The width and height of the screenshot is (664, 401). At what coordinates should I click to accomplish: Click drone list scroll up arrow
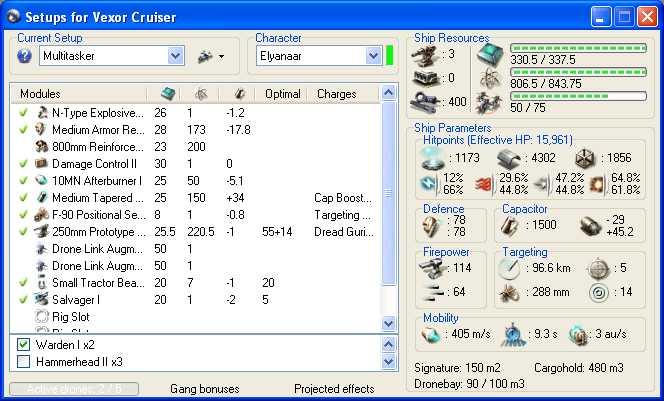[x=389, y=345]
